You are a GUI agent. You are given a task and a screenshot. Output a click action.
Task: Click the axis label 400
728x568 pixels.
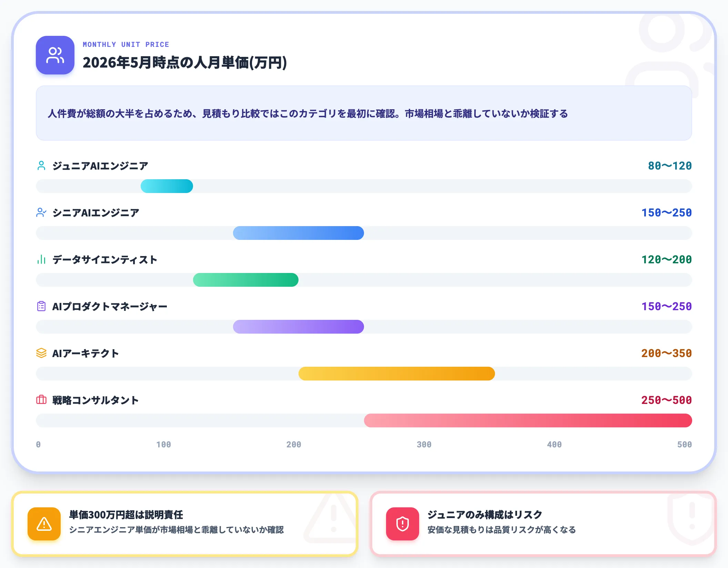pos(554,445)
